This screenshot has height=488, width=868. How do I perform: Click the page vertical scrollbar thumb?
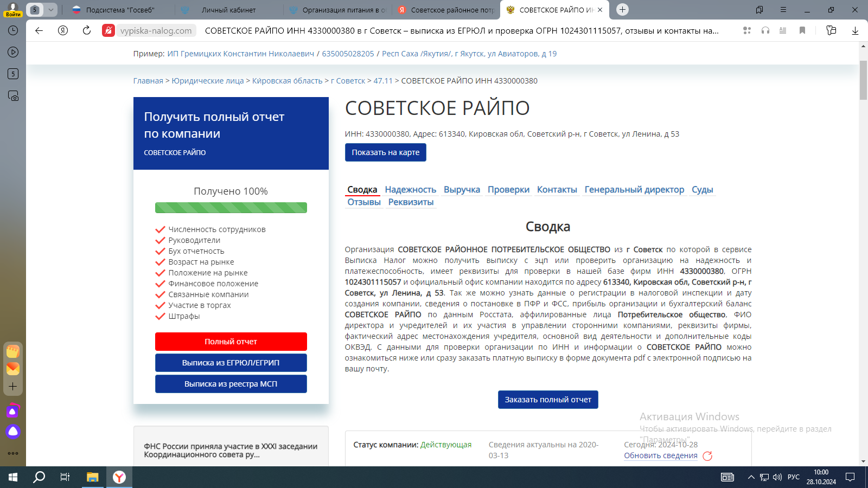[x=863, y=80]
